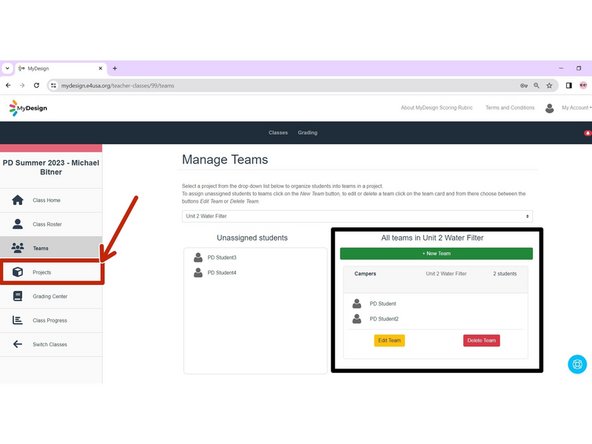This screenshot has height=444, width=592.
Task: Click the PD Student4 name
Action: pyautogui.click(x=222, y=273)
